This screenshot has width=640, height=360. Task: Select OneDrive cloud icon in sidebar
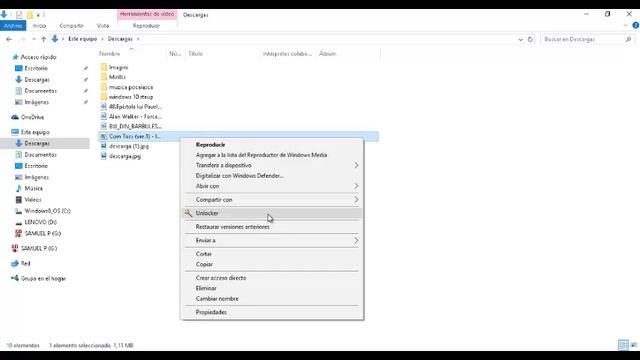pyautogui.click(x=15, y=117)
